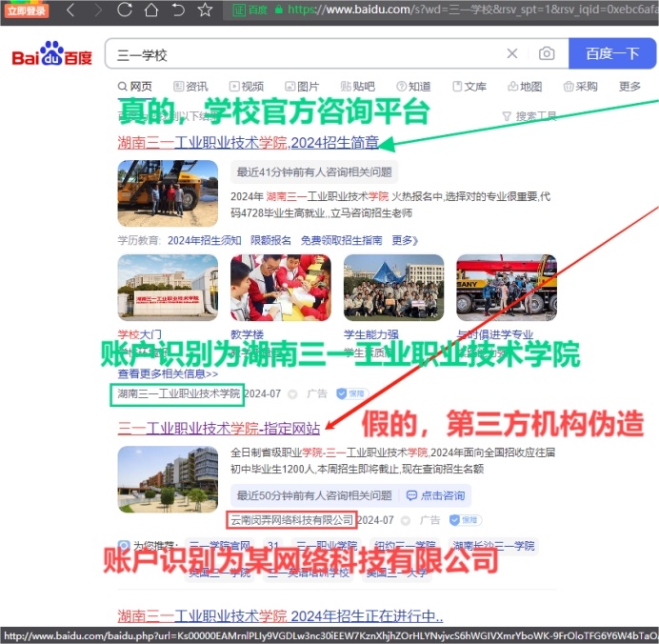Expand the 更多 tab menu
The height and width of the screenshot is (644, 659).
(x=629, y=87)
